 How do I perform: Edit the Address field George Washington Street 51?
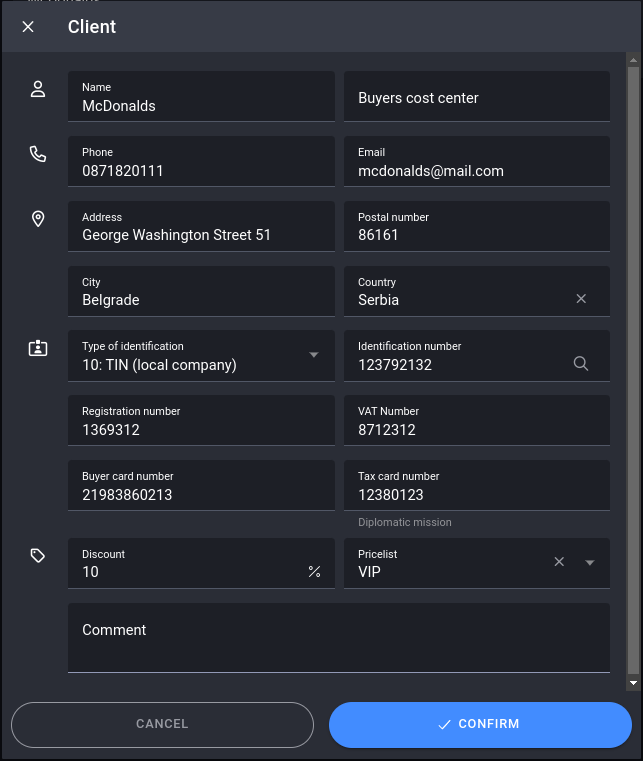(x=201, y=226)
